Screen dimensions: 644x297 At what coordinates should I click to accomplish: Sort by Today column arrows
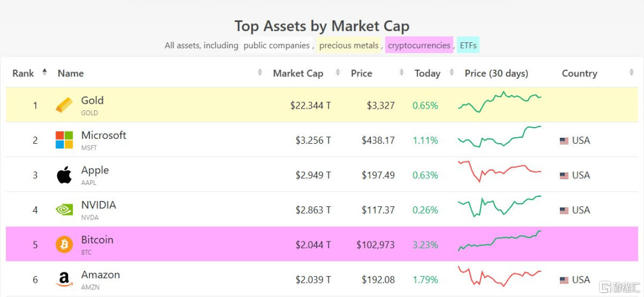(451, 72)
